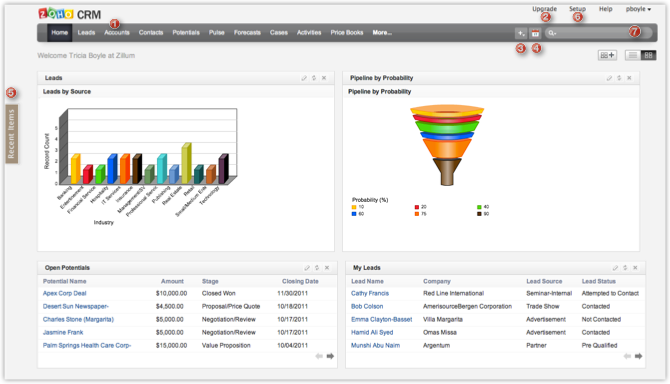Image resolution: width=670 pixels, height=384 pixels.
Task: Open the Potentials tab
Action: (186, 32)
